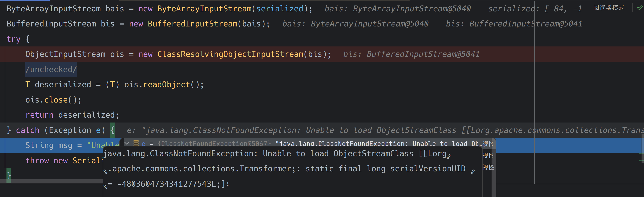Screen dimensions: 644x197
Task: Open the second 视图 link
Action: tap(488, 156)
